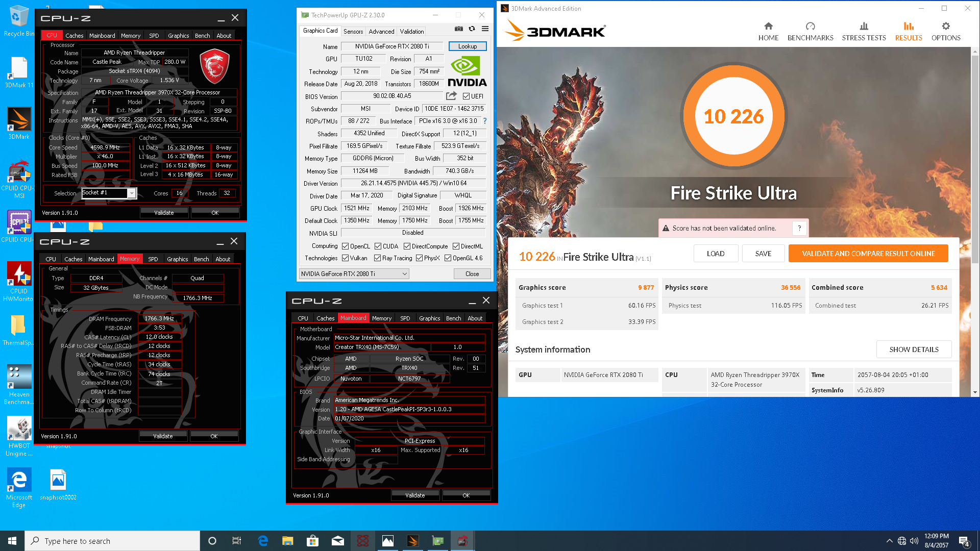Open CPUID CPU-Z MSI desktop shortcut
This screenshot has width=980, height=551.
click(19, 179)
